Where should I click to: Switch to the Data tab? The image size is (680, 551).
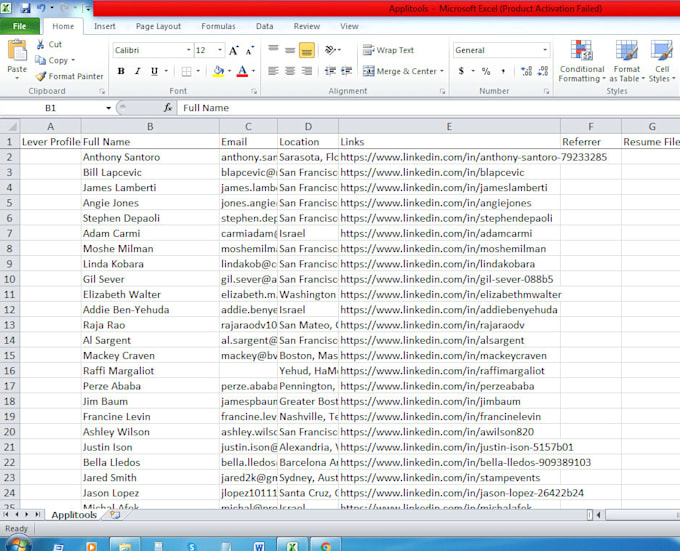265,26
